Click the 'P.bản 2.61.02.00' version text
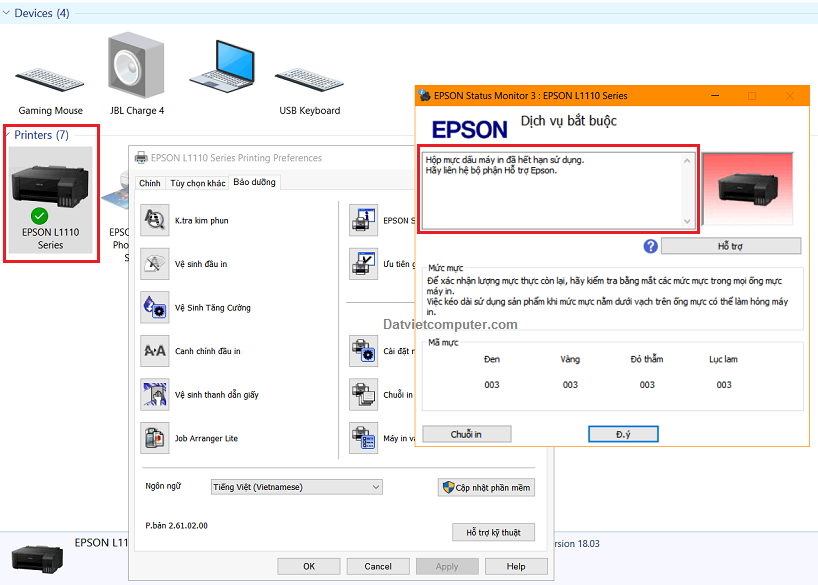The height and width of the screenshot is (585, 818). (176, 526)
